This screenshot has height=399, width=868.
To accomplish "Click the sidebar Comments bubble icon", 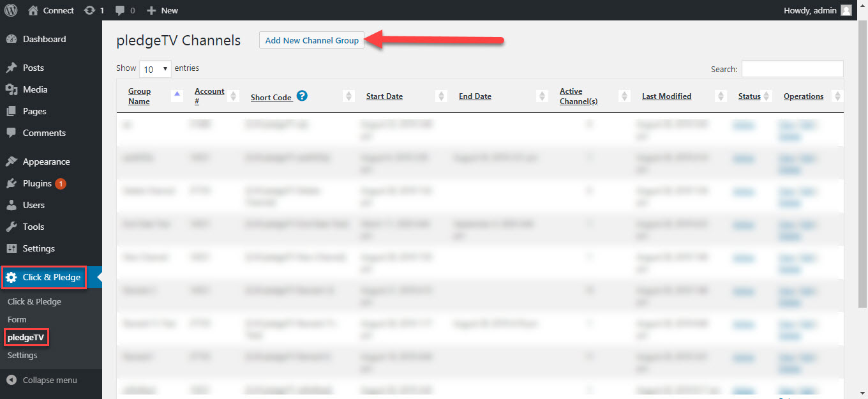I will point(11,133).
